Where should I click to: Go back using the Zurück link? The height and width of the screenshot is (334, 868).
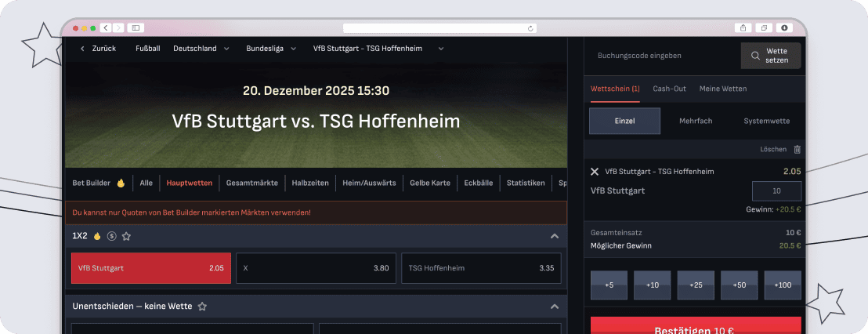click(x=99, y=49)
